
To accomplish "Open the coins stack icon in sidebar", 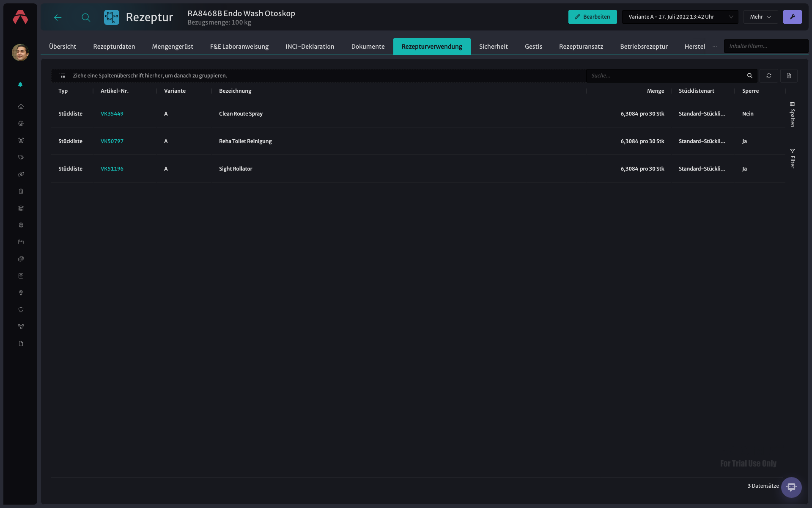I will 21,259.
